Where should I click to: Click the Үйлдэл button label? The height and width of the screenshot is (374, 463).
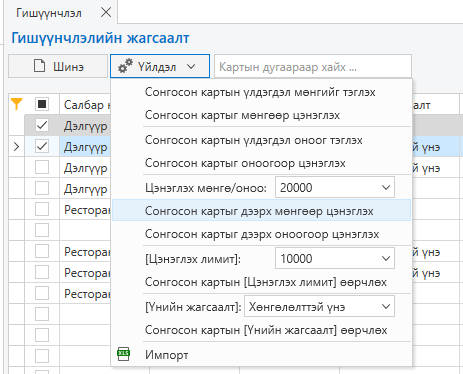pos(157,67)
